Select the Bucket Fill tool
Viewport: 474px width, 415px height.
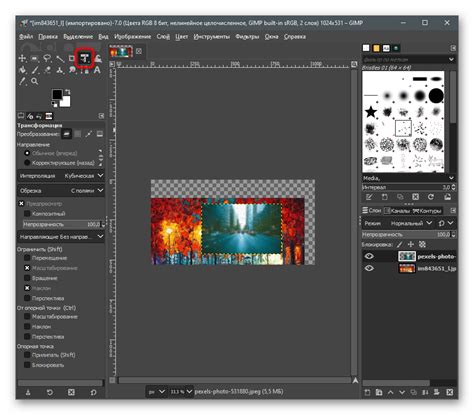(x=22, y=70)
